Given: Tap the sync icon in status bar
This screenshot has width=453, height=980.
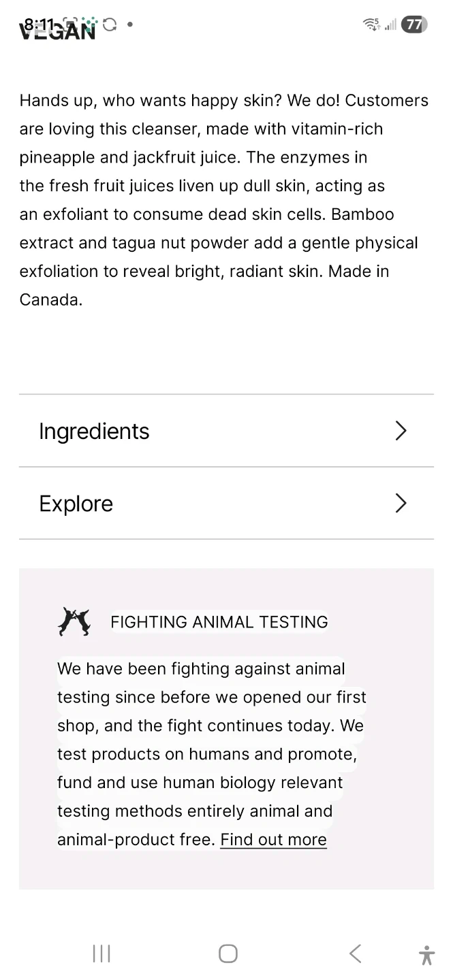Looking at the screenshot, I should pos(110,25).
